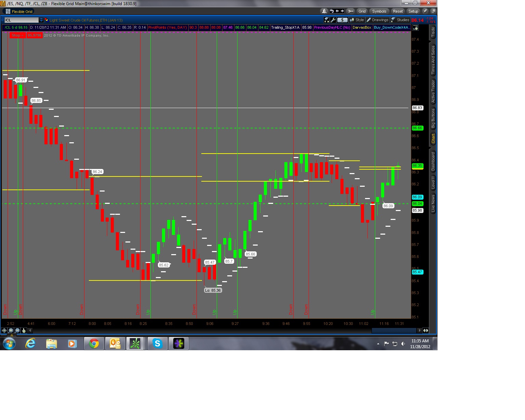
Task: Show hidden tray icons arrow
Action: [378, 344]
